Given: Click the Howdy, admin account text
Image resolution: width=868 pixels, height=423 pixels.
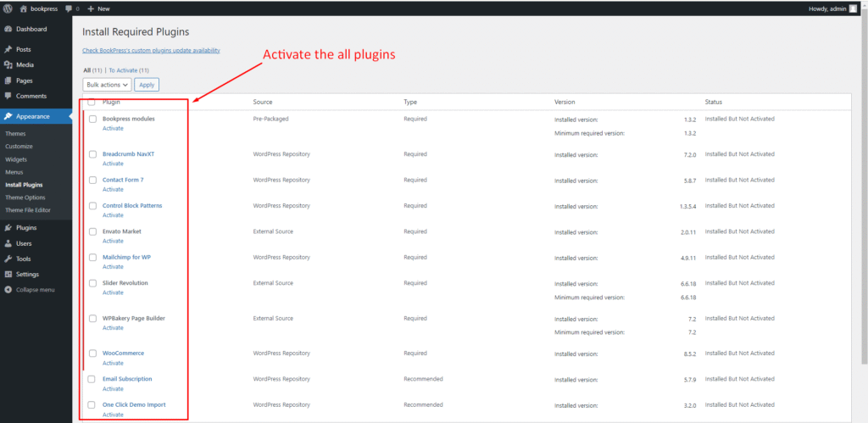Looking at the screenshot, I should click(827, 8).
